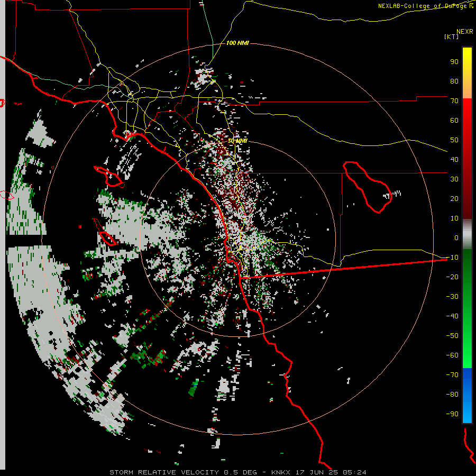Click the 80 value on velocity scale
476x476 pixels.
click(x=454, y=81)
